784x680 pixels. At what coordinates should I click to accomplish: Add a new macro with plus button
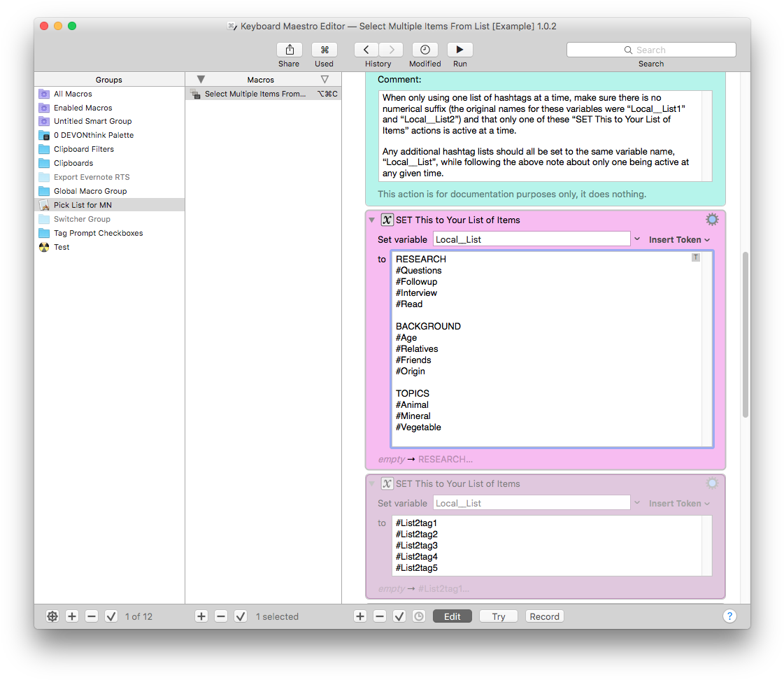pyautogui.click(x=201, y=616)
